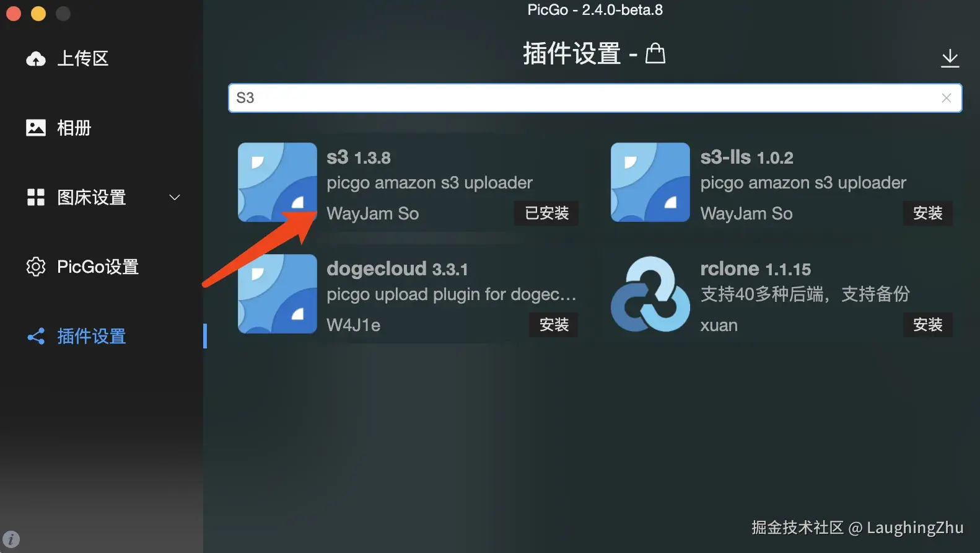Click the s3 plugin logo
Image resolution: width=980 pixels, height=553 pixels.
278,182
